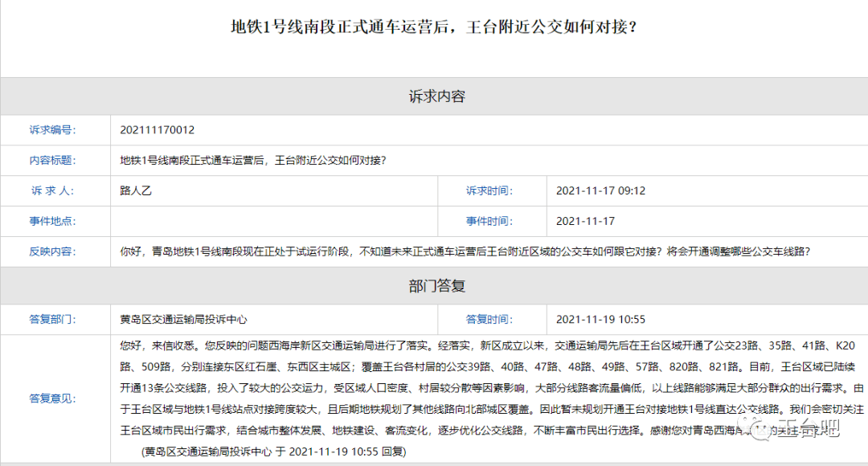Select the complaint number 202111170012
The width and height of the screenshot is (868, 466).
point(158,130)
